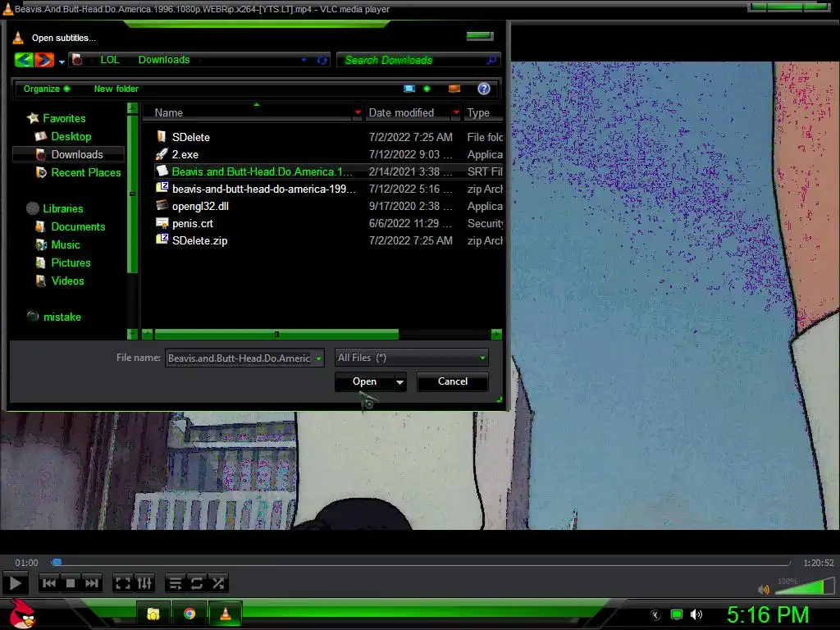This screenshot has height=630, width=840.
Task: Click the VLC stop button
Action: click(x=71, y=583)
